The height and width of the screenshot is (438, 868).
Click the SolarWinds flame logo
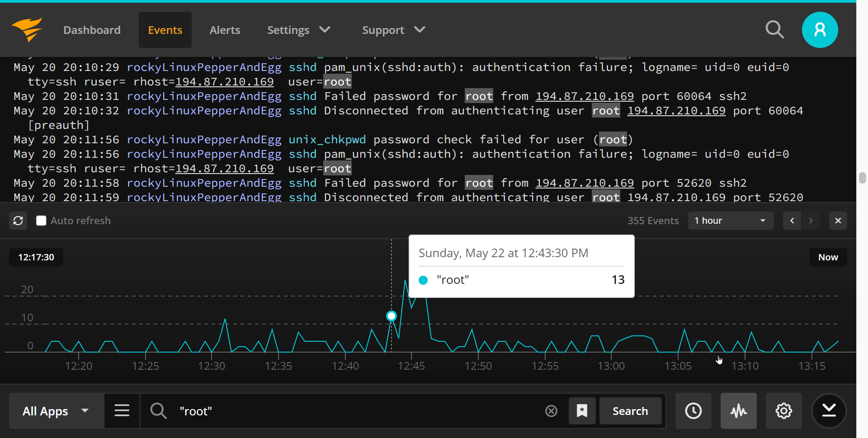pos(27,30)
